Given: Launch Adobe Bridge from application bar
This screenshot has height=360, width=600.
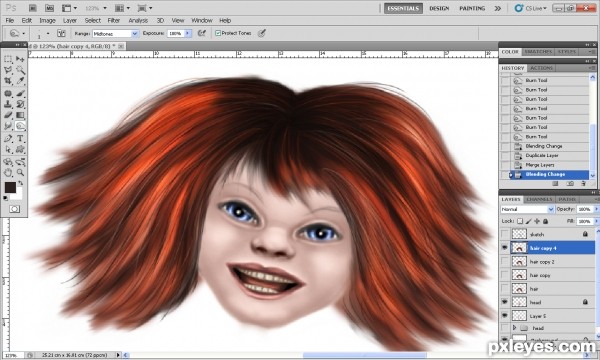Looking at the screenshot, I should point(33,8).
